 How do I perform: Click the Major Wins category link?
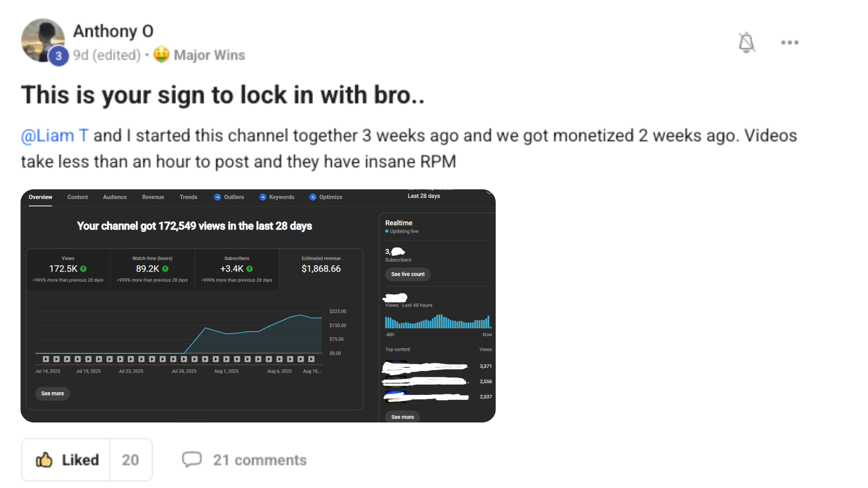[x=209, y=55]
